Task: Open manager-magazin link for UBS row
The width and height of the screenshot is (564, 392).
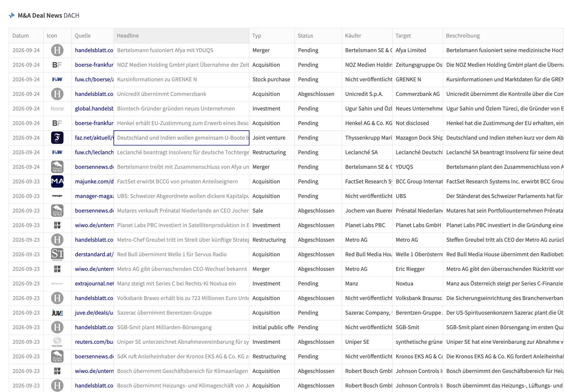Action: point(94,196)
